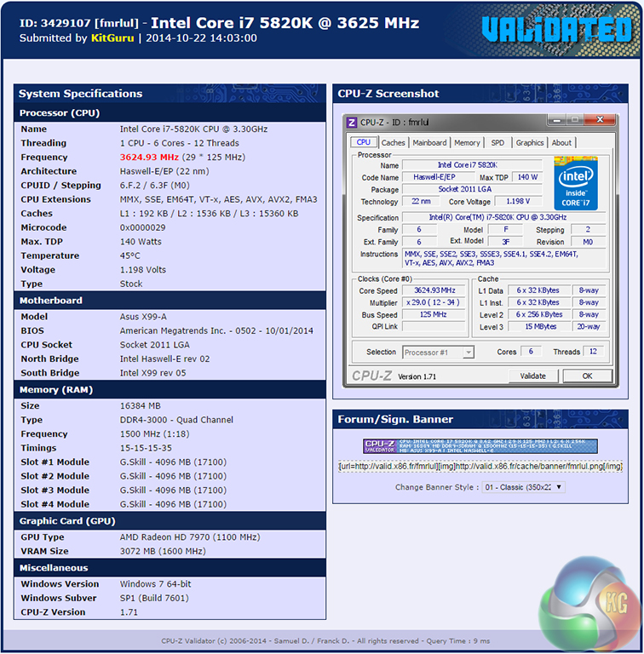
Task: Click the Threads field showing 12
Action: (x=593, y=352)
